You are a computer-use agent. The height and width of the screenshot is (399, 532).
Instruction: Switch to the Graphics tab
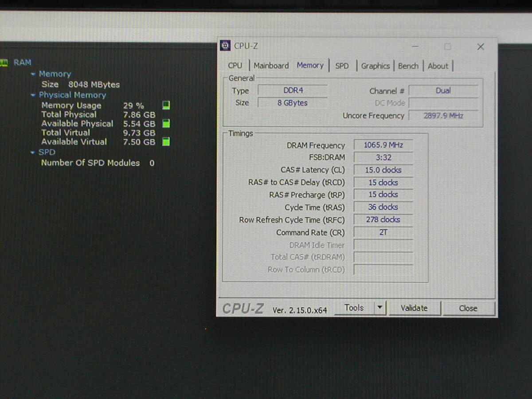(375, 66)
